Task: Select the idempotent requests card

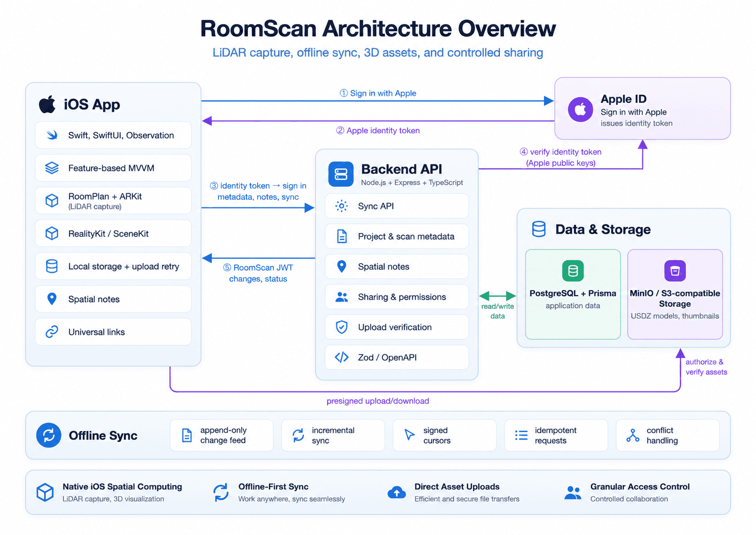Action: 556,435
